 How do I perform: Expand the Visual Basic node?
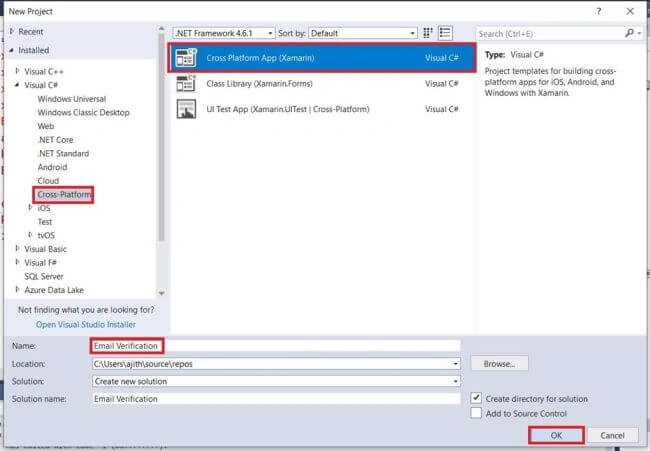[17, 248]
